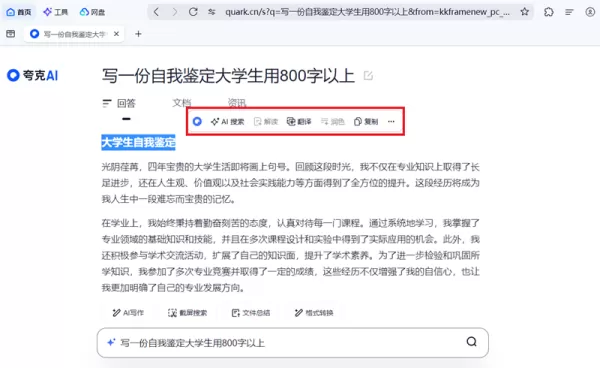Click the Quark logo in the selection toolbar
This screenshot has width=600, height=368.
(197, 122)
